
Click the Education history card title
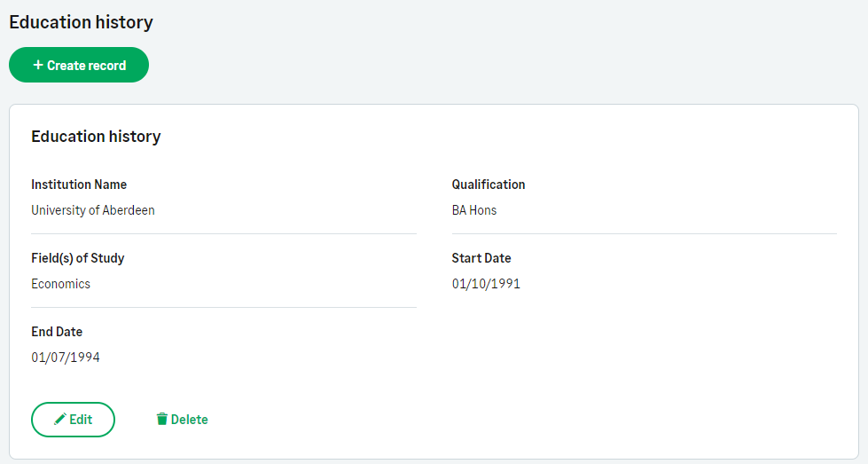tap(96, 137)
